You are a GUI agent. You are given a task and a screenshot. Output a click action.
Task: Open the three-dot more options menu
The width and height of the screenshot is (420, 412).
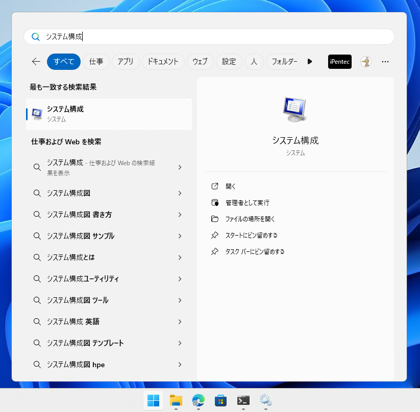(x=385, y=62)
